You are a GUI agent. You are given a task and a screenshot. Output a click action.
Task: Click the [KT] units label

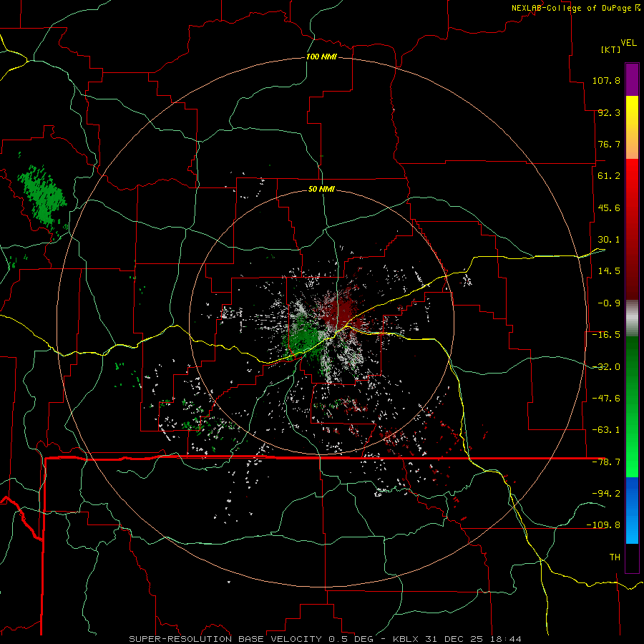click(x=611, y=49)
